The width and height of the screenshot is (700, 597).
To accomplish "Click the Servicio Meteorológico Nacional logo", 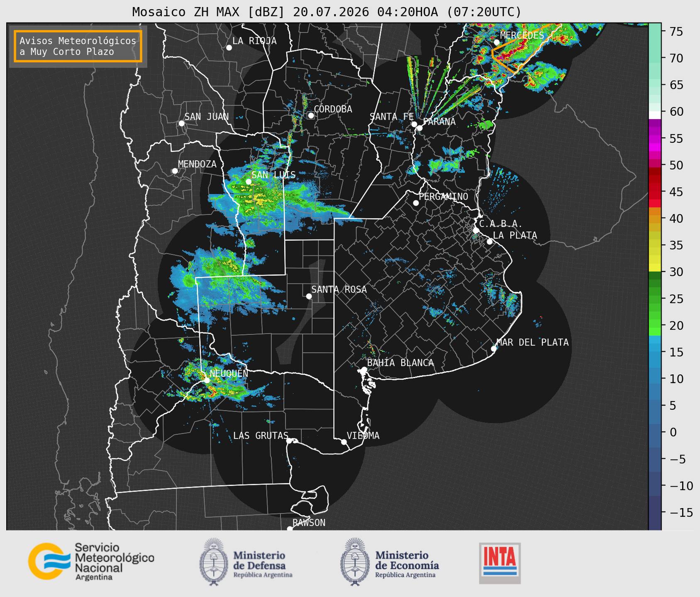I will pyautogui.click(x=91, y=561).
